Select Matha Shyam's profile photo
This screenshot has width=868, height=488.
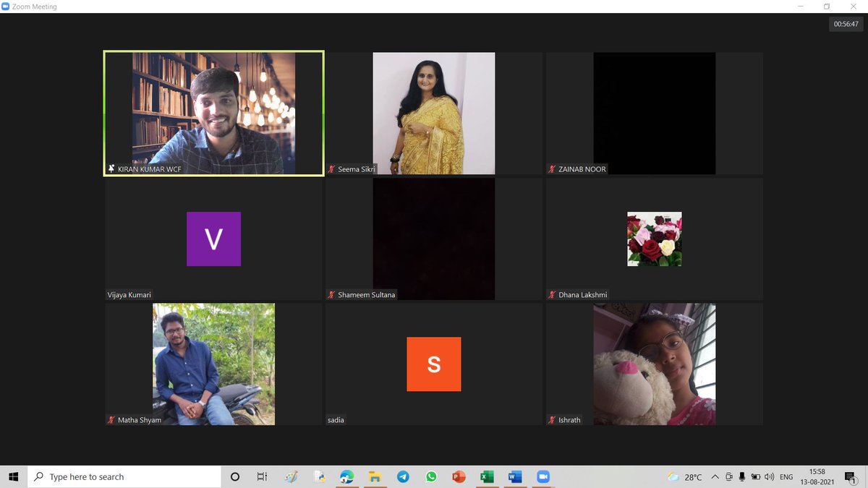213,364
